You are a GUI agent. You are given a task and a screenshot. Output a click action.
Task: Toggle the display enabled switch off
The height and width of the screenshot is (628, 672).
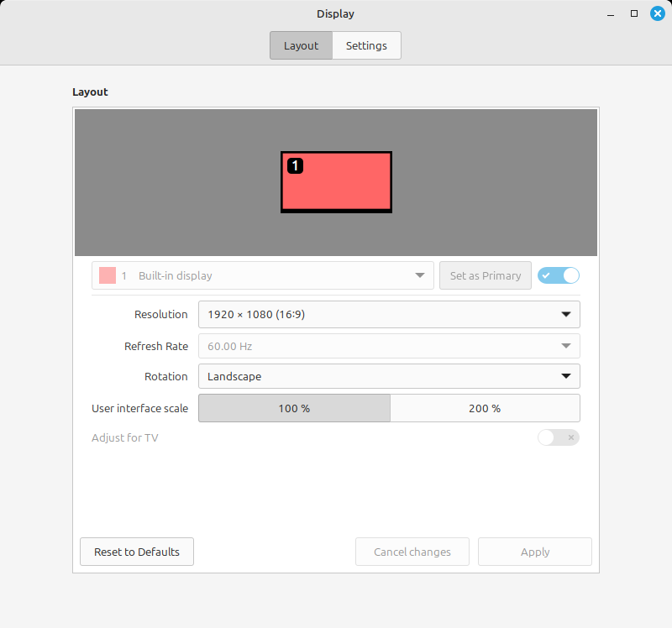coord(559,275)
